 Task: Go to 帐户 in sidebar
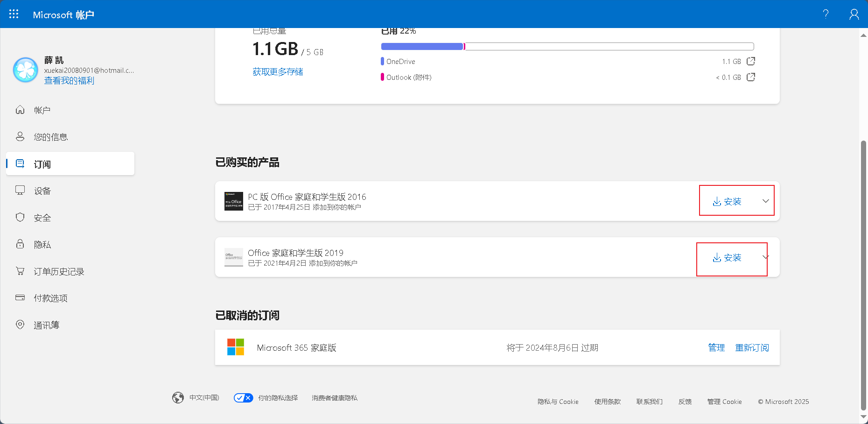(70, 110)
